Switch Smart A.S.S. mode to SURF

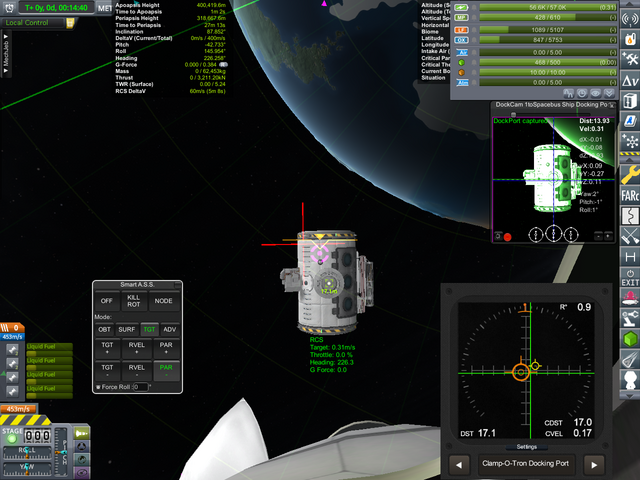[128, 329]
